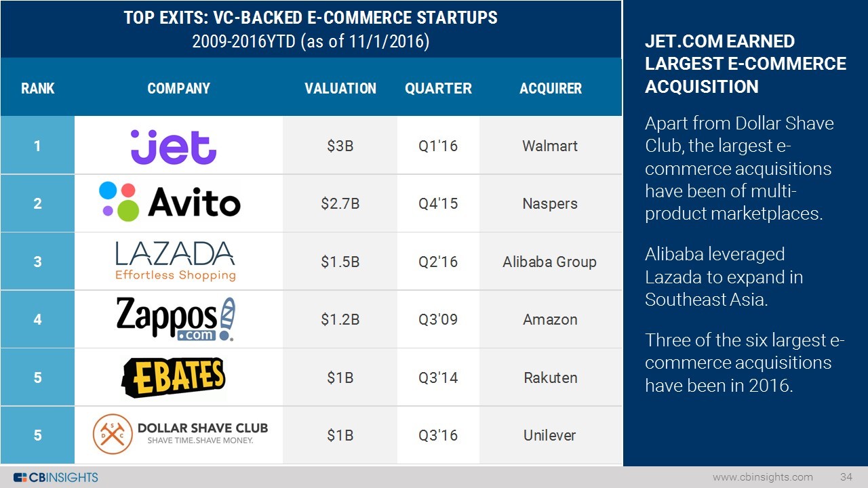Select the Lazada Effortless Shopping logo
The width and height of the screenshot is (868, 488).
click(x=175, y=261)
